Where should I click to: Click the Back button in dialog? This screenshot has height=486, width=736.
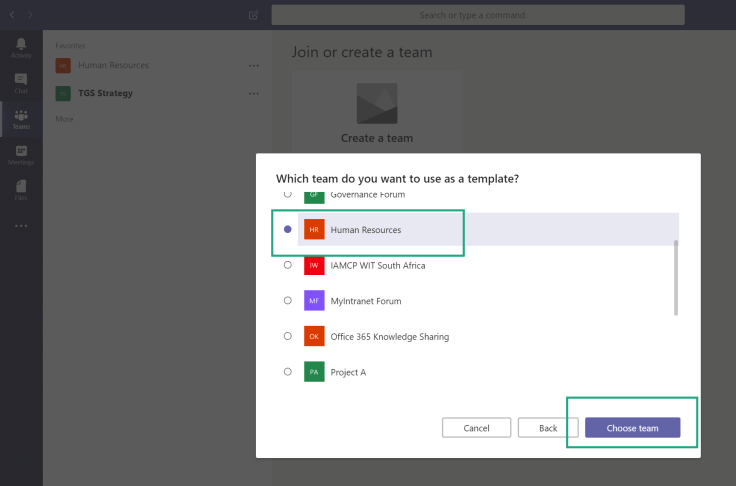[x=548, y=428]
